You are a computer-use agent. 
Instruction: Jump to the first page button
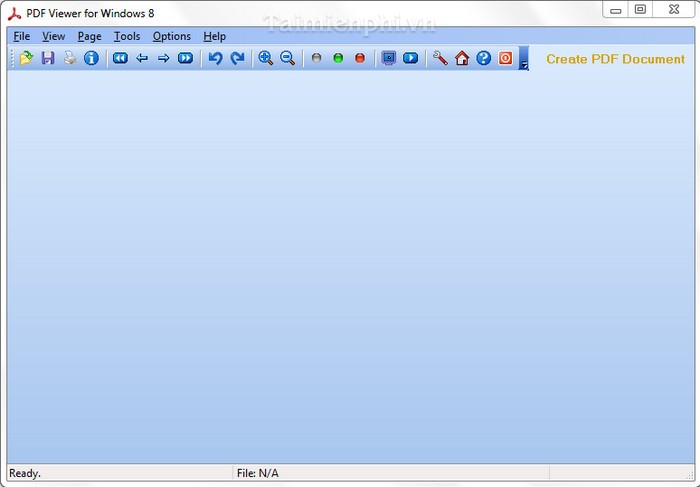[121, 58]
